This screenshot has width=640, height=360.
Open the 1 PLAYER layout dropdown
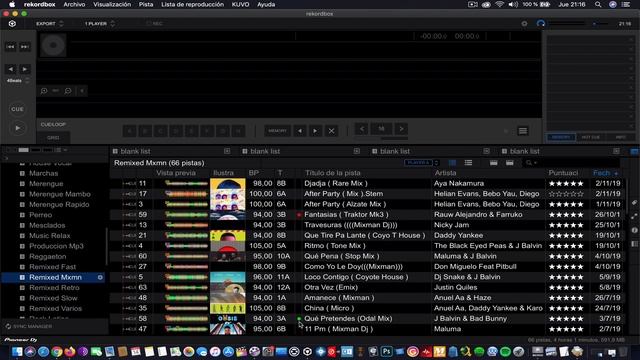pos(100,24)
